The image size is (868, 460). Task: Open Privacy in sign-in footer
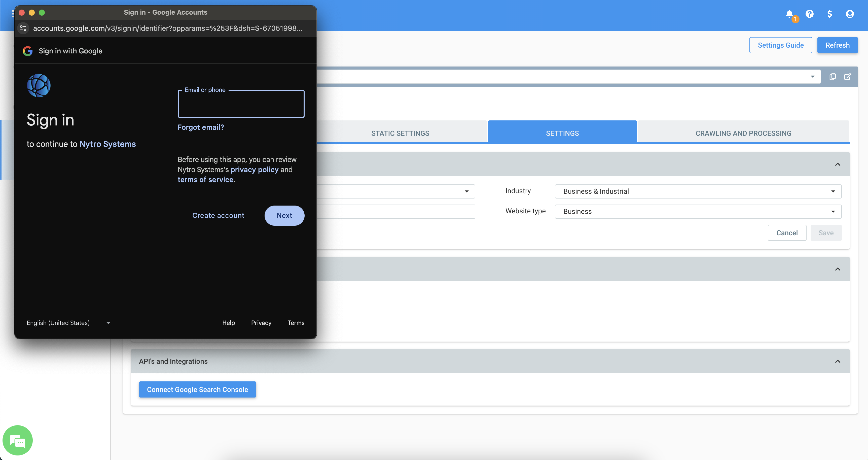(261, 323)
